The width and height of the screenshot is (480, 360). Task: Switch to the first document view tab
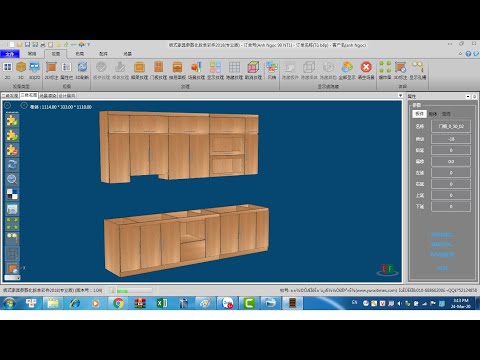point(10,96)
